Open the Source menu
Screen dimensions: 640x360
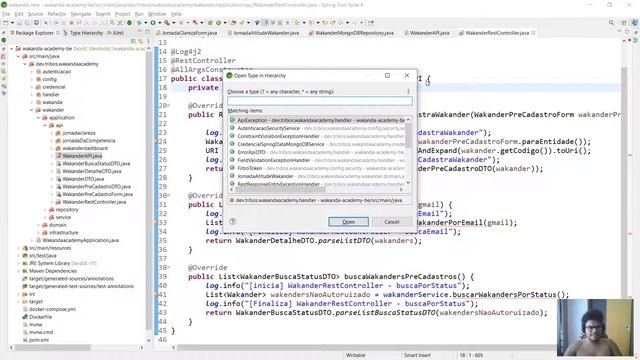(35, 14)
